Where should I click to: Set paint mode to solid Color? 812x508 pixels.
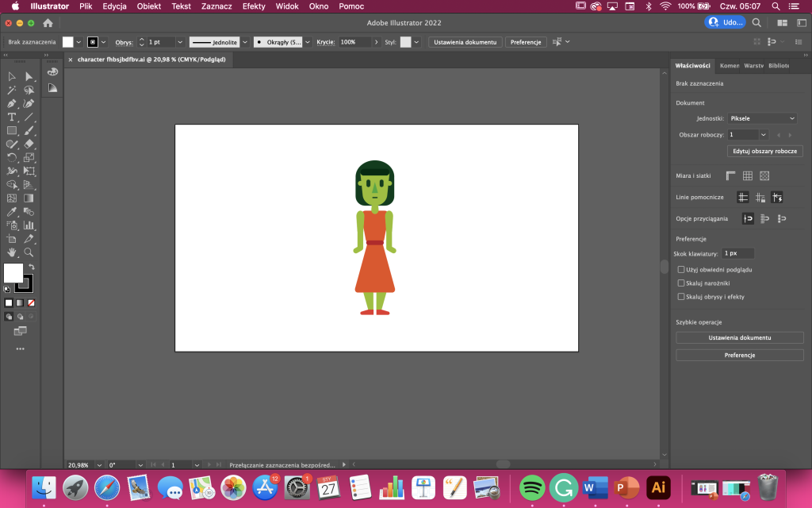8,302
